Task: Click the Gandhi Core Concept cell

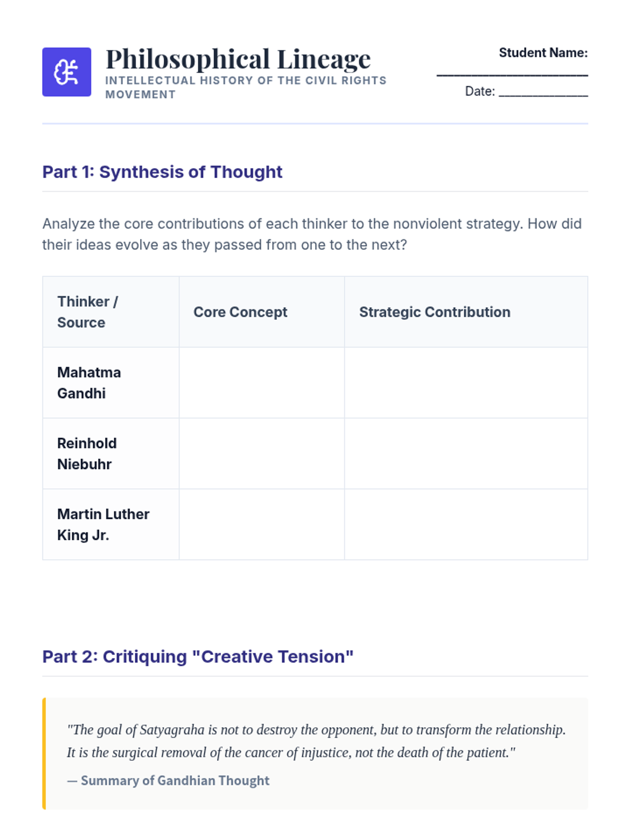Action: [261, 383]
